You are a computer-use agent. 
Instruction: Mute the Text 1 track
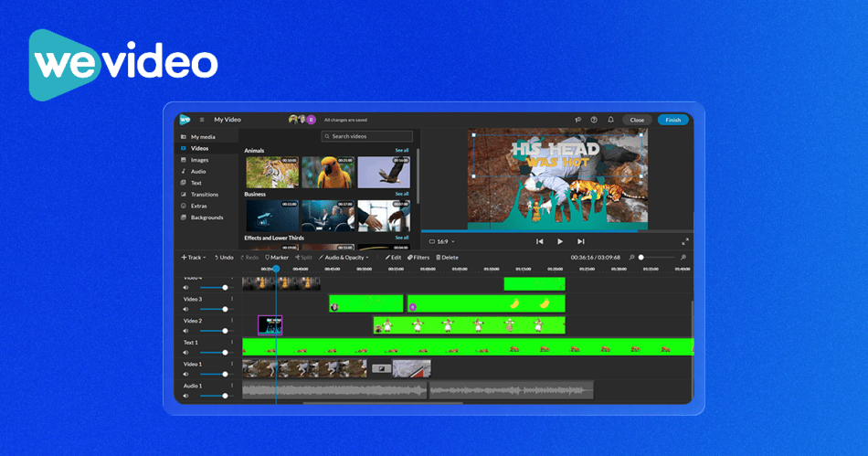186,353
